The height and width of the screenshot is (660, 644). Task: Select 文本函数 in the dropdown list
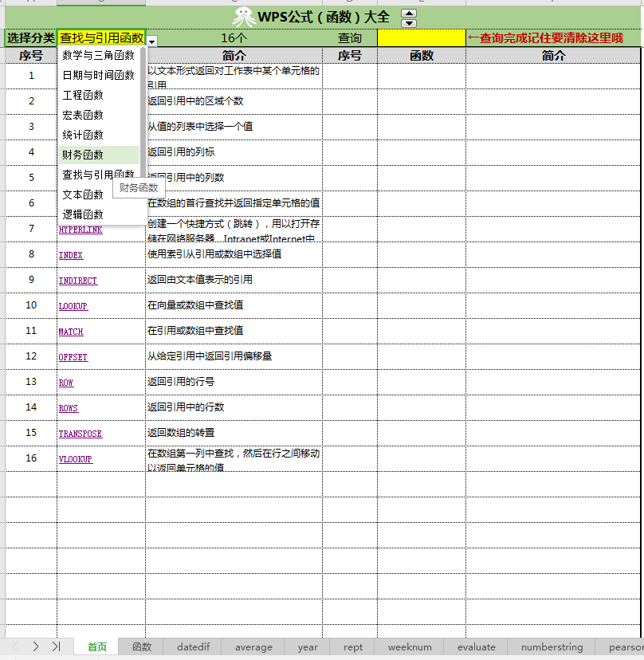pyautogui.click(x=84, y=194)
